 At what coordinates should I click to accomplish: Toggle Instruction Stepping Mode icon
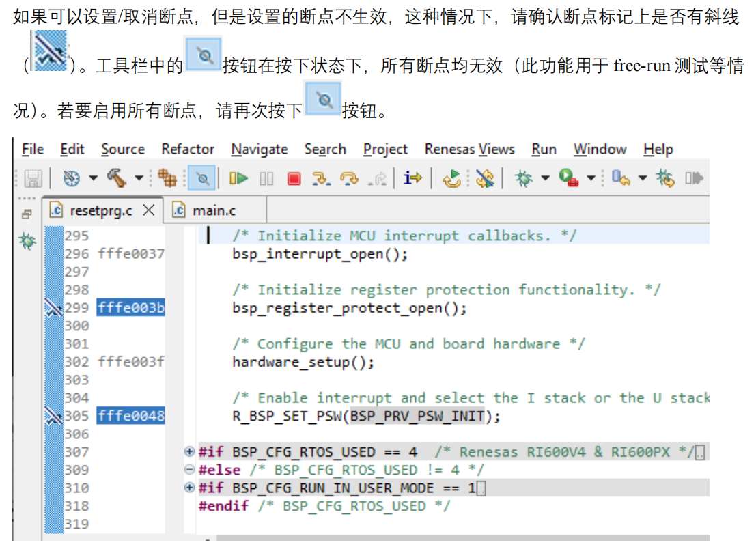412,179
